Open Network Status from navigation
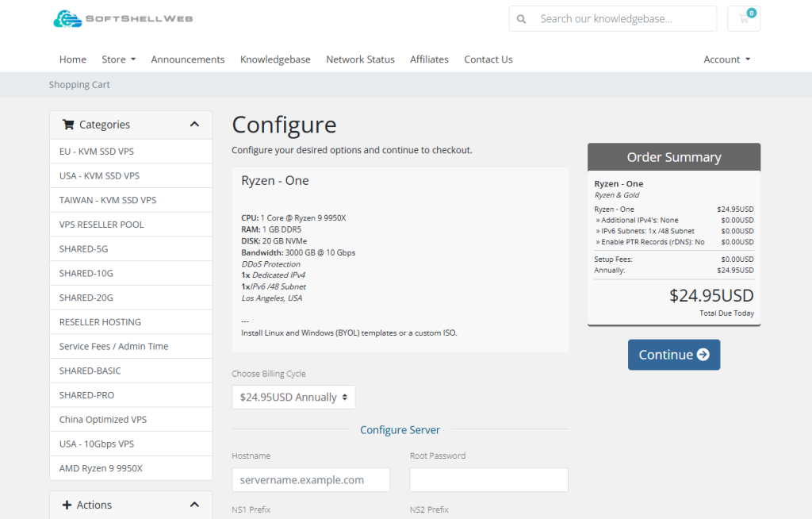Viewport: 812px width, 519px height. 360,60
